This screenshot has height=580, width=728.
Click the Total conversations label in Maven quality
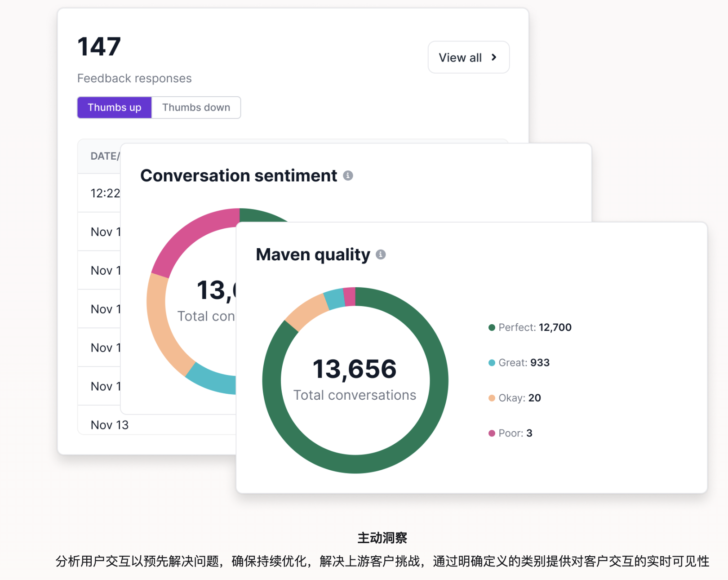pos(355,395)
